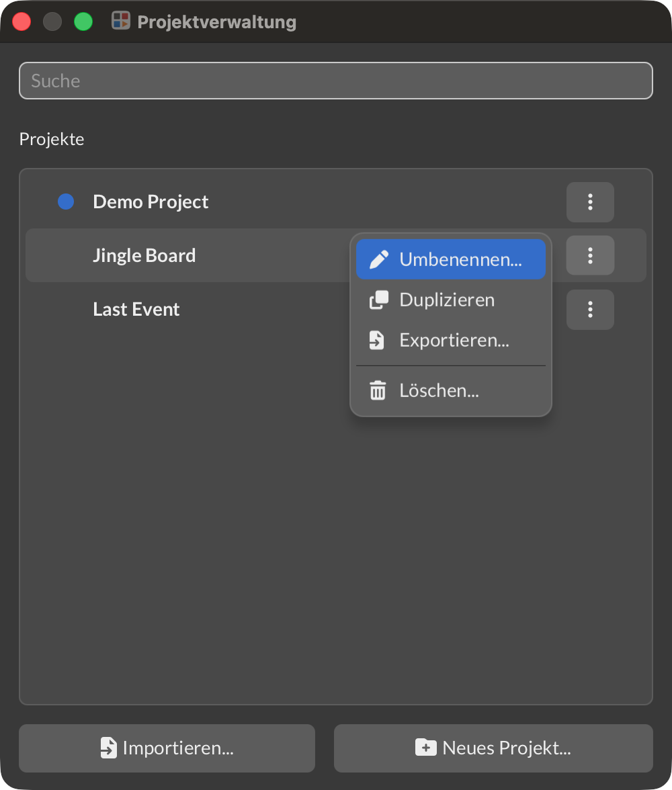Screen dimensions: 672x790
Task: Click the trash can icon beside Löschen
Action: (x=378, y=390)
